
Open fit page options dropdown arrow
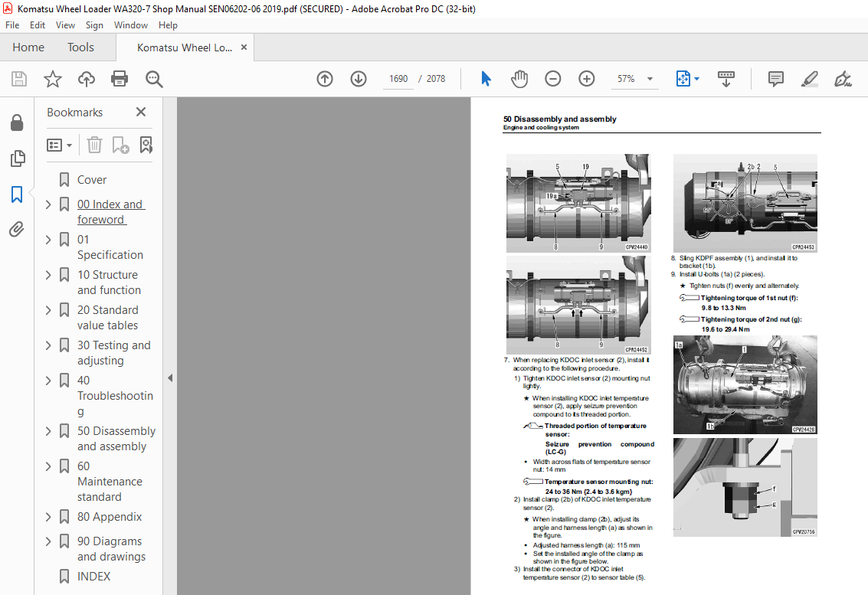(697, 79)
